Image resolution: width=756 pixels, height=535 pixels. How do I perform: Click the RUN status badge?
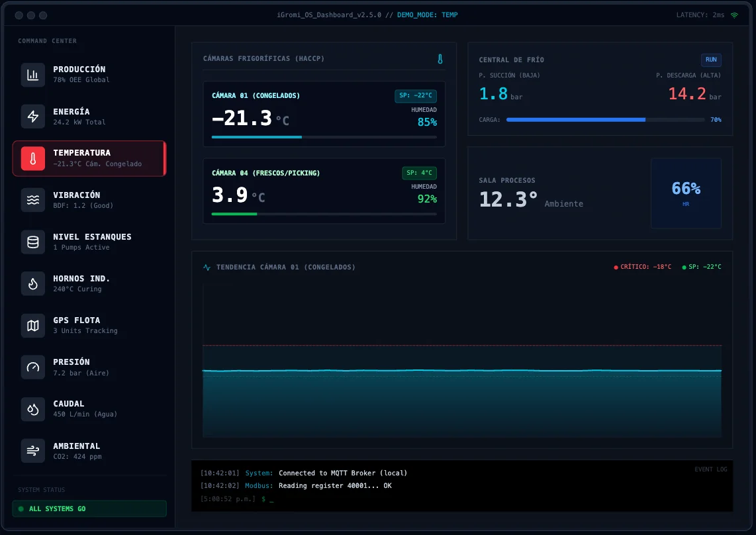[x=711, y=60]
